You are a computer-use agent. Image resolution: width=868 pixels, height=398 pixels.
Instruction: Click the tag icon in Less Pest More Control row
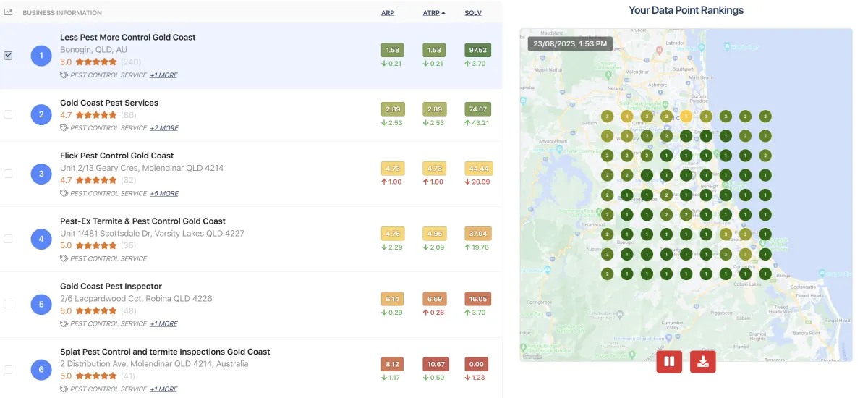point(64,75)
